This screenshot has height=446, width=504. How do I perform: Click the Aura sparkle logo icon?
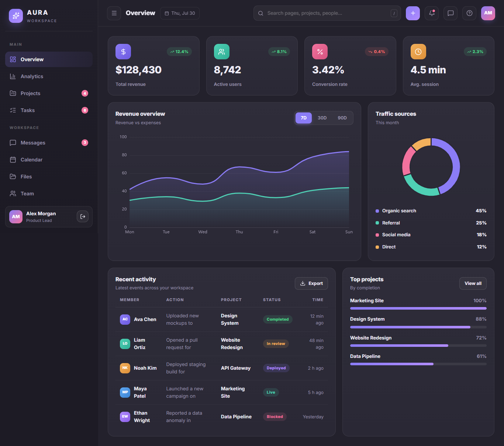(16, 16)
